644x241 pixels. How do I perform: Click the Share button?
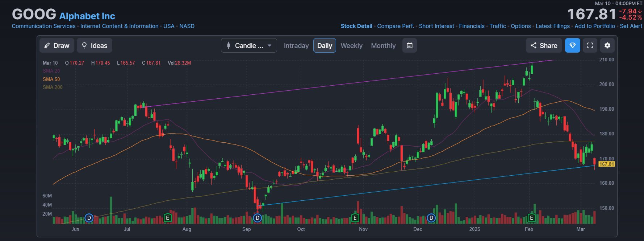[544, 45]
